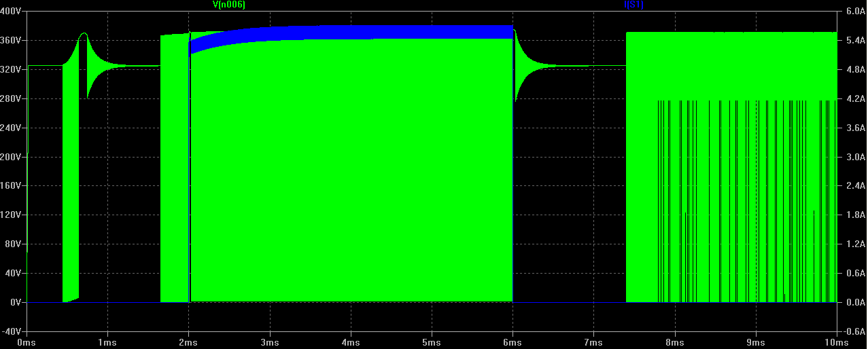Click the 40V left axis label
868x349 pixels.
14,273
